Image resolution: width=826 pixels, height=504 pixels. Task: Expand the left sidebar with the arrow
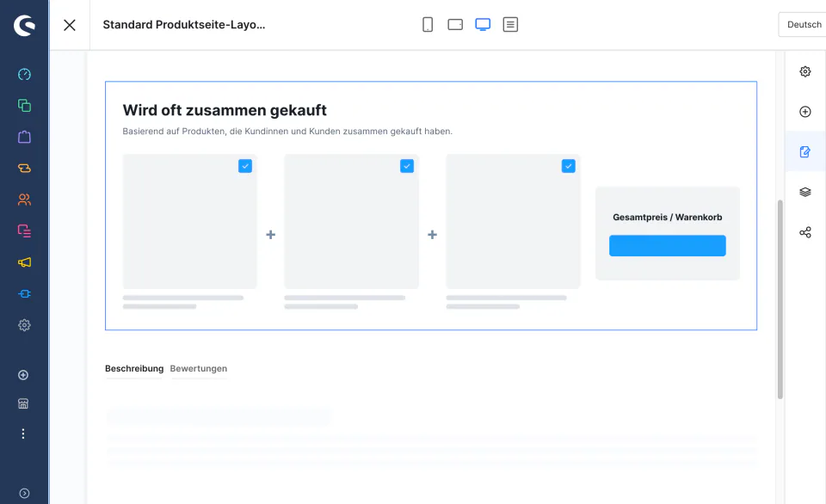(x=24, y=493)
